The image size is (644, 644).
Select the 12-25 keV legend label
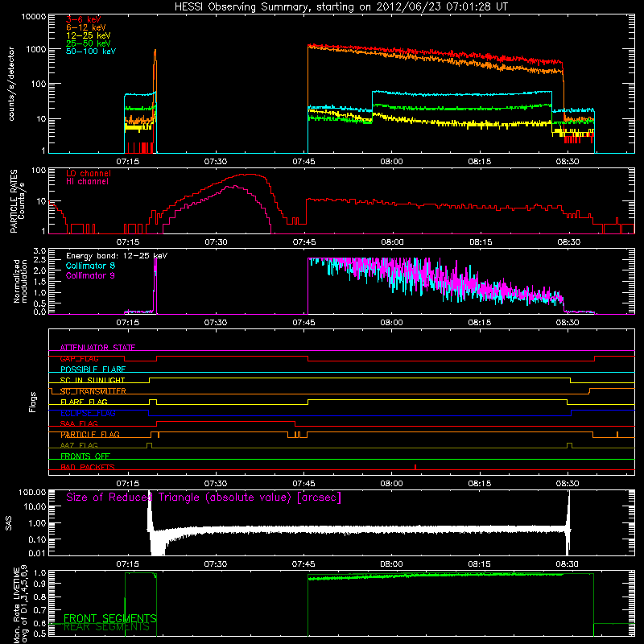click(89, 35)
